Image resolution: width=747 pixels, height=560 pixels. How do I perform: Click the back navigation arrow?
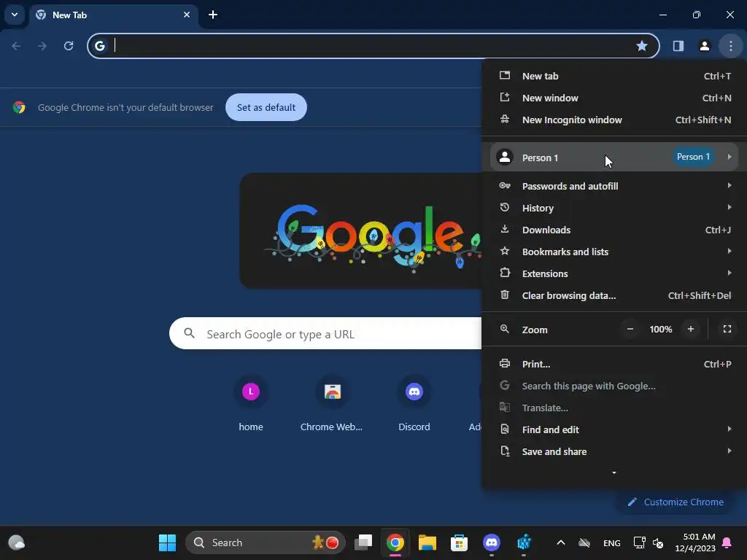16,46
